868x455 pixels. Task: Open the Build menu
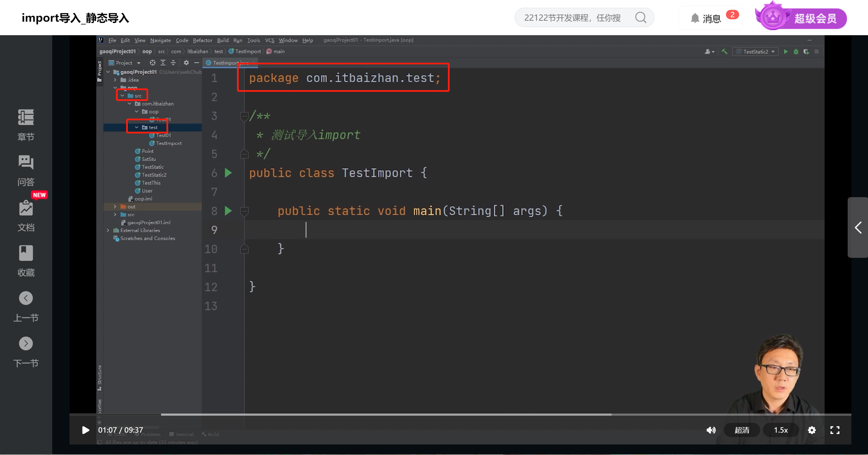tap(223, 40)
